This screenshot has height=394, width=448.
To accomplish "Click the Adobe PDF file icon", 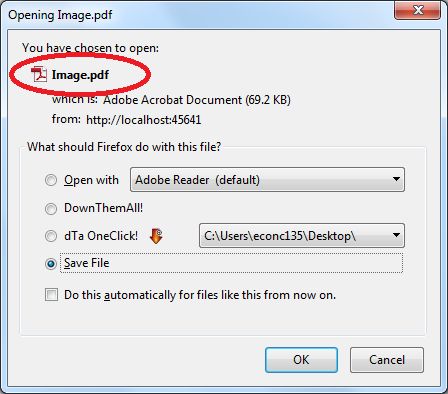I will coord(39,74).
